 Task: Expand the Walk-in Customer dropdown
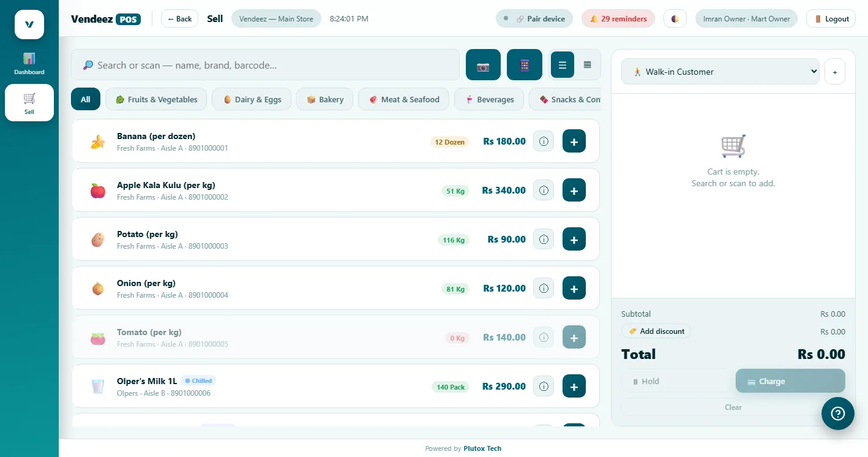pyautogui.click(x=720, y=72)
